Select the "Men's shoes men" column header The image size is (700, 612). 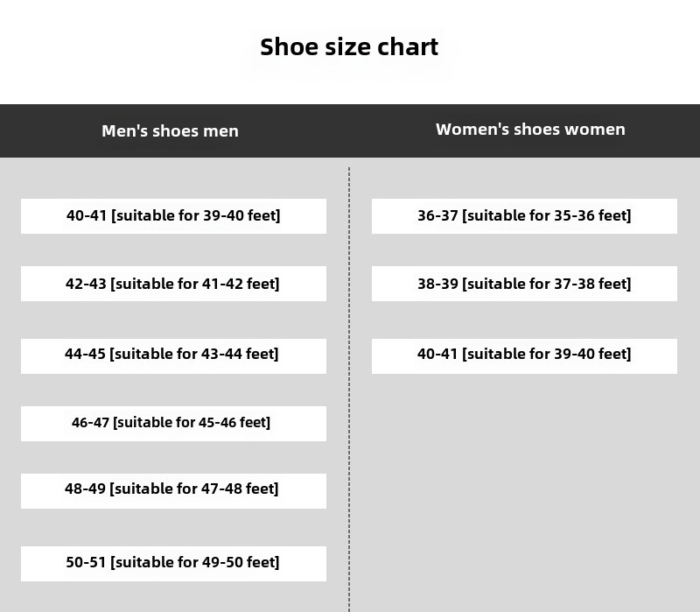point(170,130)
